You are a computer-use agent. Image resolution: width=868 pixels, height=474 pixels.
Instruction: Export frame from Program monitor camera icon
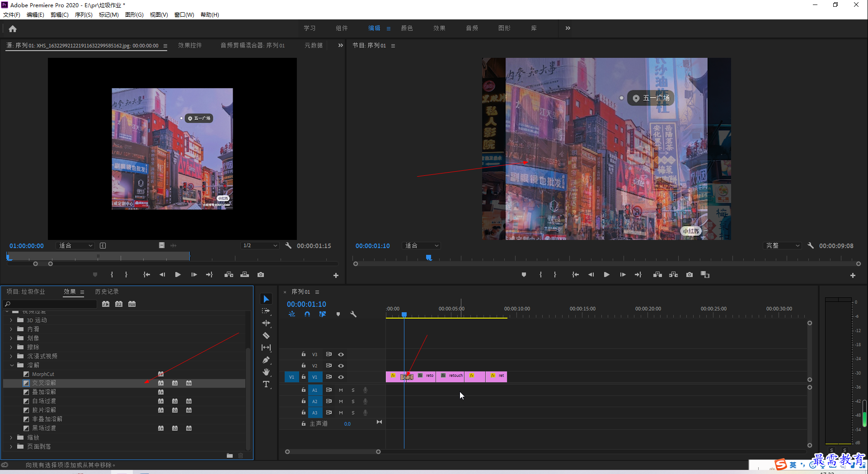click(689, 275)
